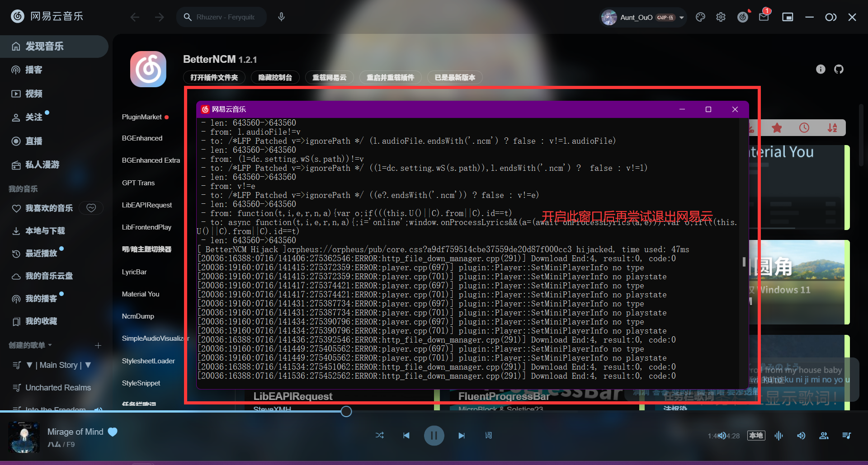Skip to previous track
868x465 pixels.
click(406, 436)
